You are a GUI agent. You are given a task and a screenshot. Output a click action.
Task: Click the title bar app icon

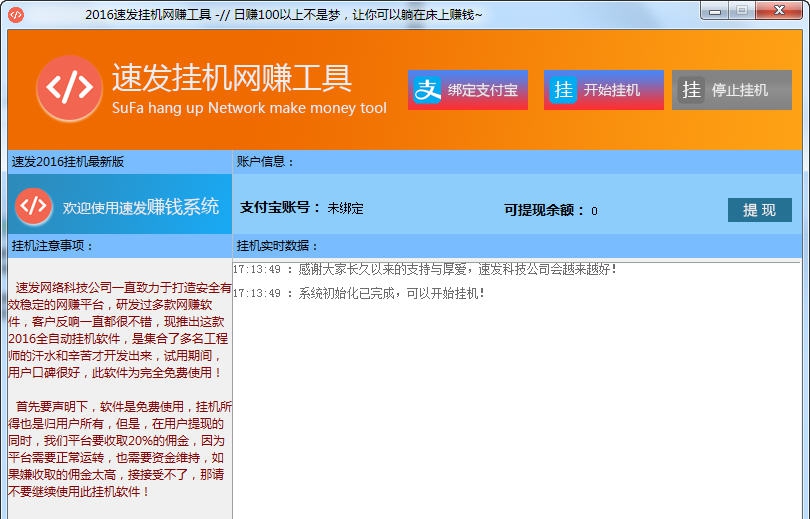[x=16, y=14]
